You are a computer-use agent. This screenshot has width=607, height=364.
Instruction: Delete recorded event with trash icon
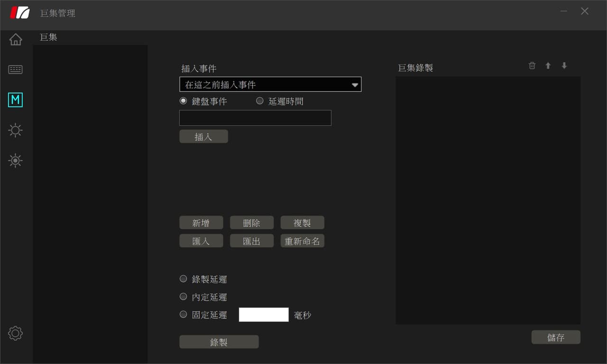tap(532, 66)
